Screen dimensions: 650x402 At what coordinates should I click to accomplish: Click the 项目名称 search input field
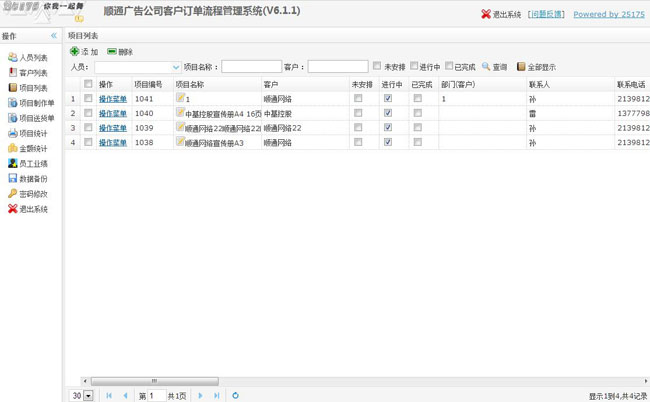[x=252, y=66]
